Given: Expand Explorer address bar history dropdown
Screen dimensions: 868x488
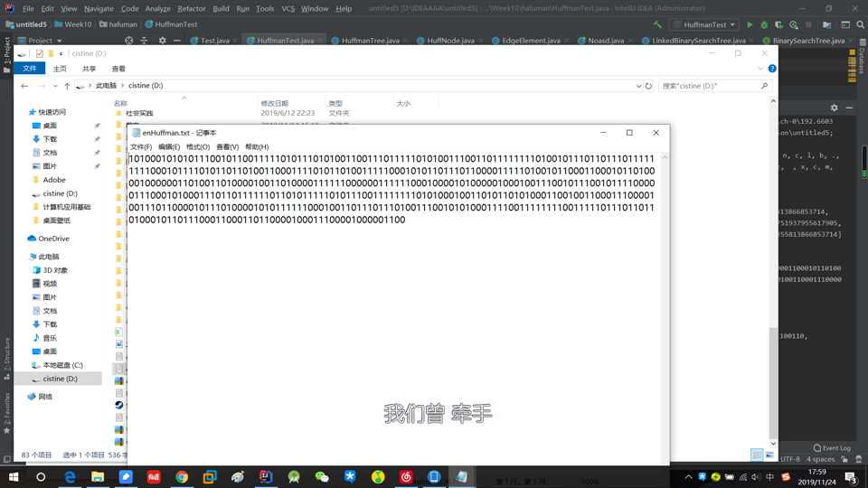Looking at the screenshot, I should (x=639, y=86).
